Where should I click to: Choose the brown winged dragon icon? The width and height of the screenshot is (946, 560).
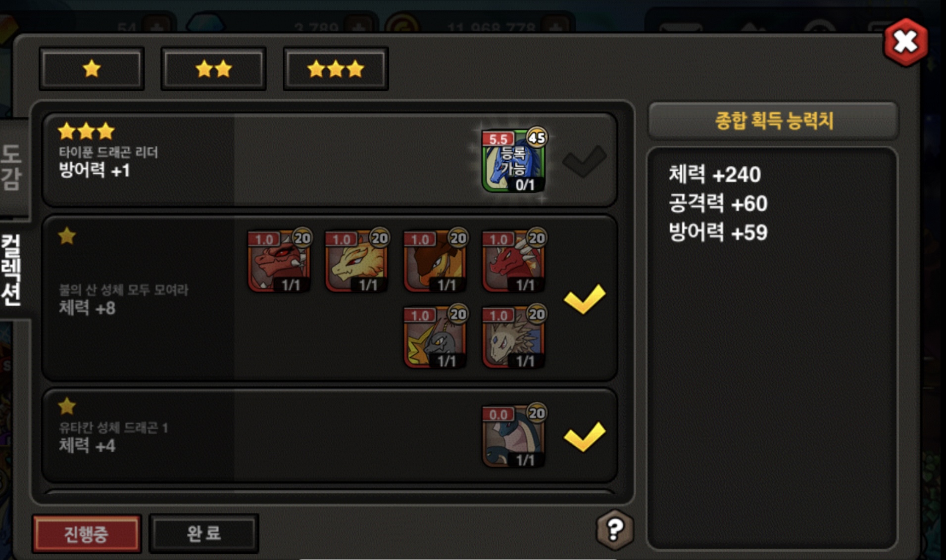tap(436, 261)
